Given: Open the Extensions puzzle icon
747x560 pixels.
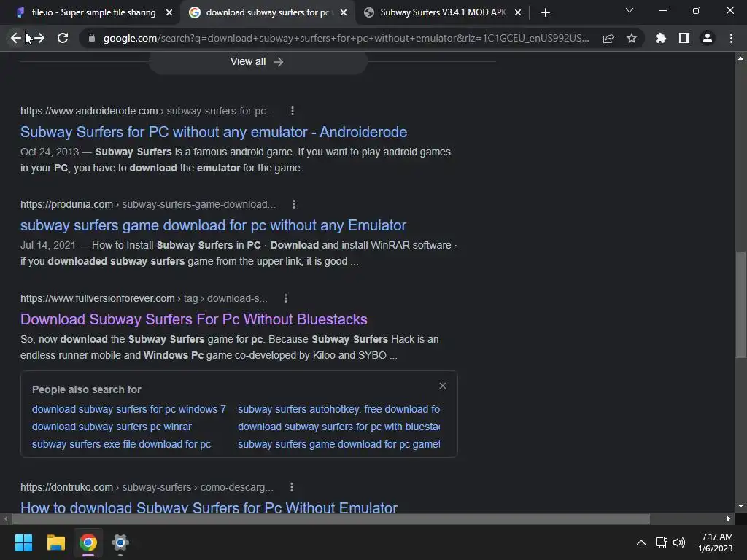Looking at the screenshot, I should point(661,38).
